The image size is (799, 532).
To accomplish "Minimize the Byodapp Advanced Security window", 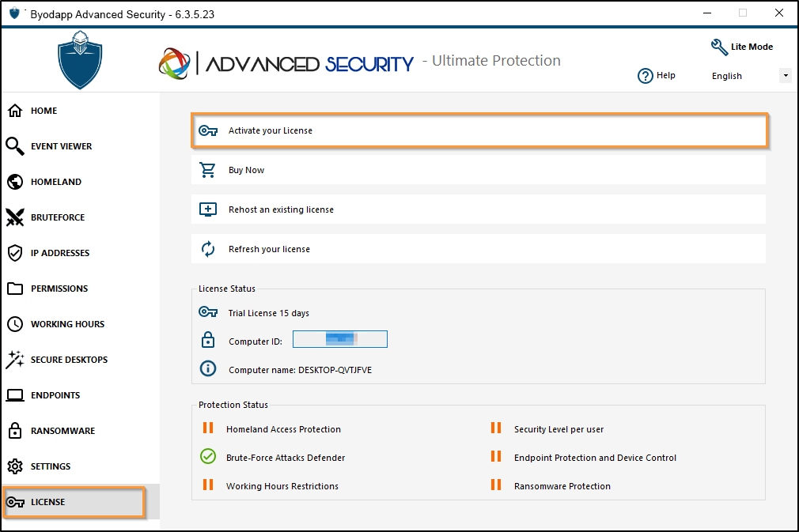I will 706,13.
